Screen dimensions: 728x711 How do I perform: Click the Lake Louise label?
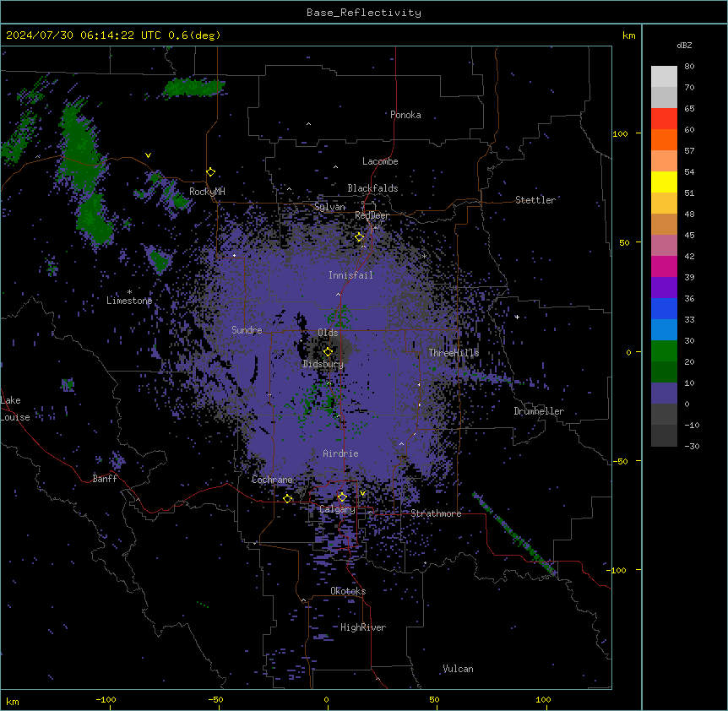[15, 409]
